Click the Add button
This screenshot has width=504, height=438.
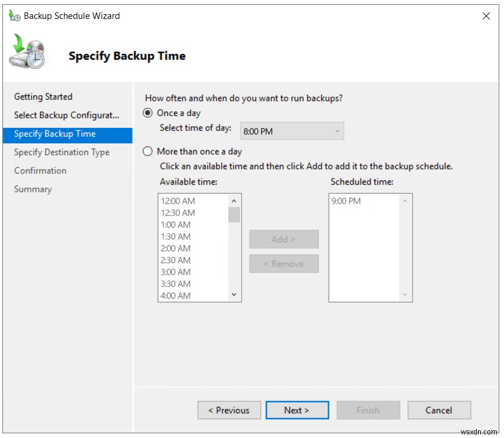click(x=283, y=239)
